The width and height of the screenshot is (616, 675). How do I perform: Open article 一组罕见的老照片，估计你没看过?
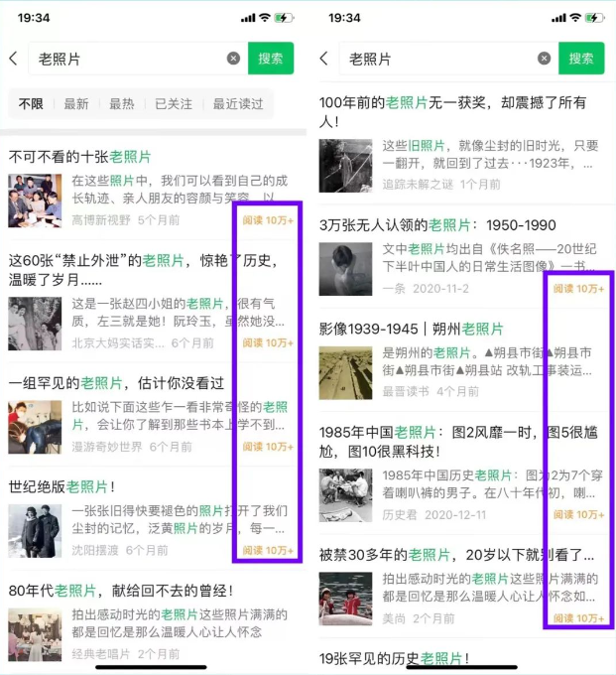pyautogui.click(x=116, y=383)
